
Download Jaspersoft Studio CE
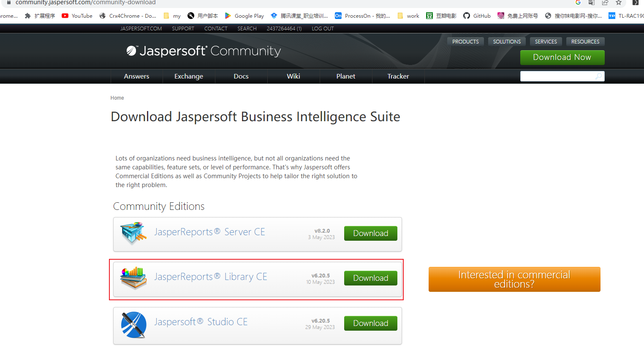[371, 323]
